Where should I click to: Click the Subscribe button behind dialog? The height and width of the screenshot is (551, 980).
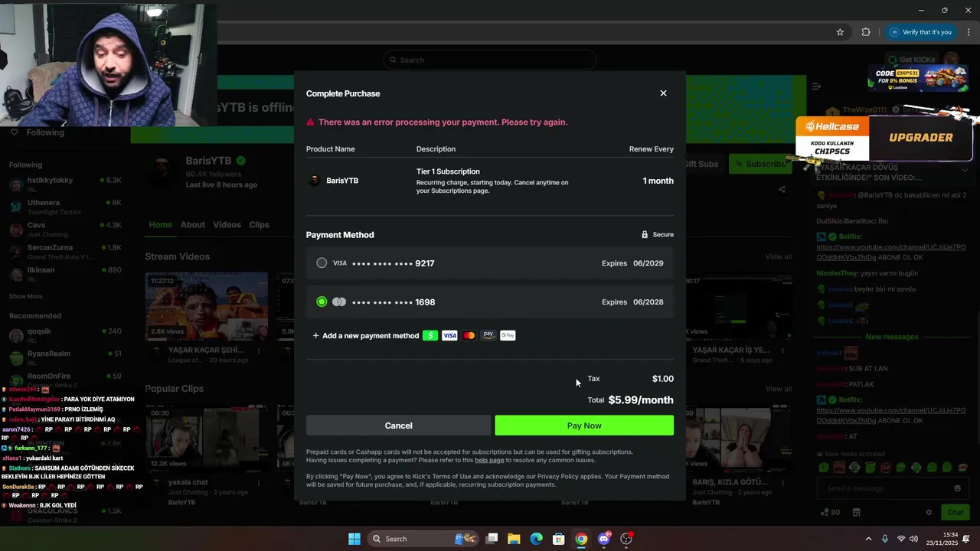[x=759, y=164]
